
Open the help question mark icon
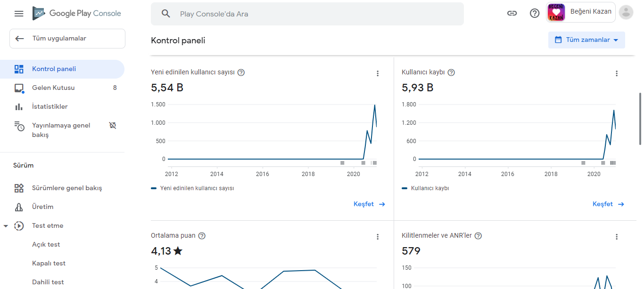(535, 13)
